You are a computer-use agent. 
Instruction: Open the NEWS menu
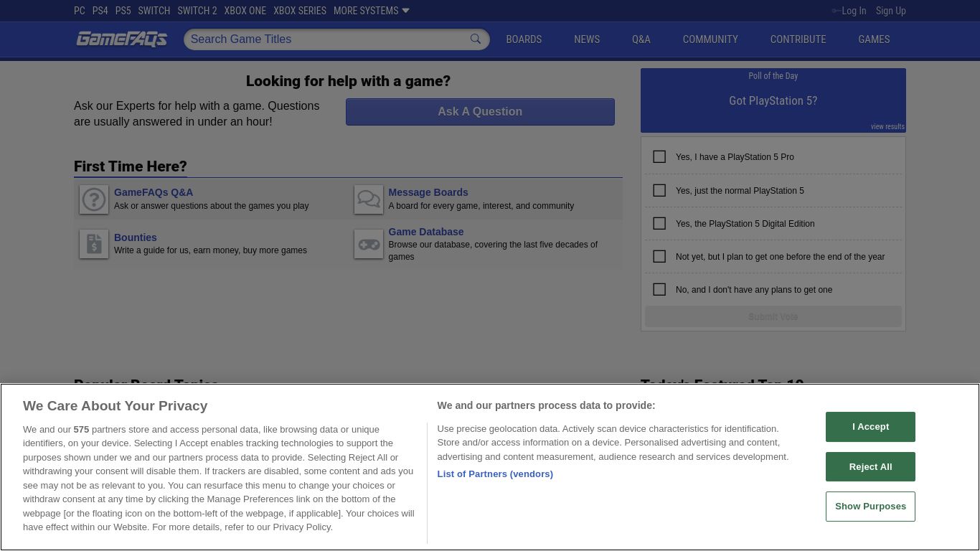tap(587, 39)
